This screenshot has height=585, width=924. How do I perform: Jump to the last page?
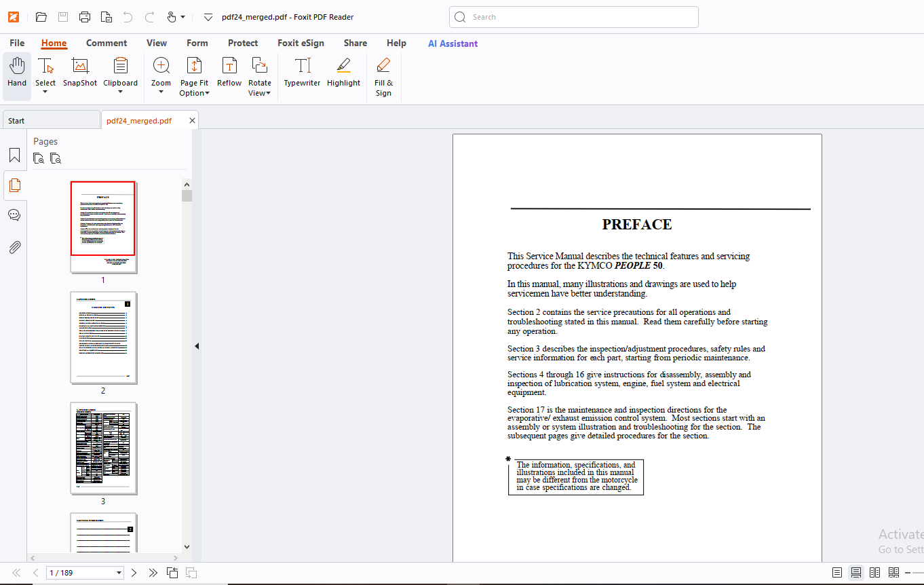[153, 573]
